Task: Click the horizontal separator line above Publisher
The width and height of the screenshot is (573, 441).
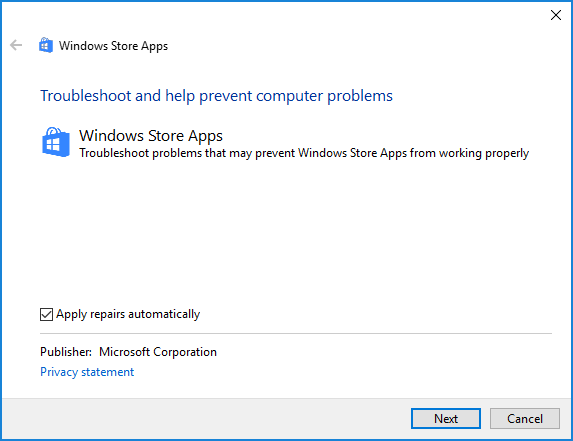Action: [296, 333]
